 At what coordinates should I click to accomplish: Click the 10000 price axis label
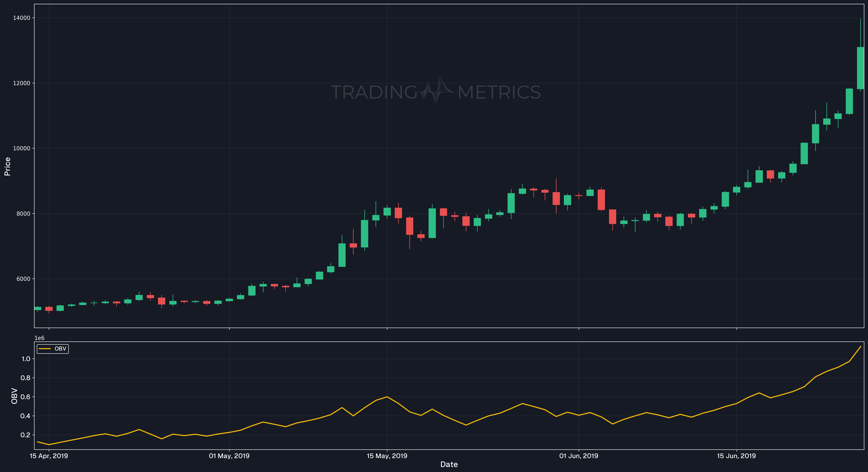click(x=22, y=148)
